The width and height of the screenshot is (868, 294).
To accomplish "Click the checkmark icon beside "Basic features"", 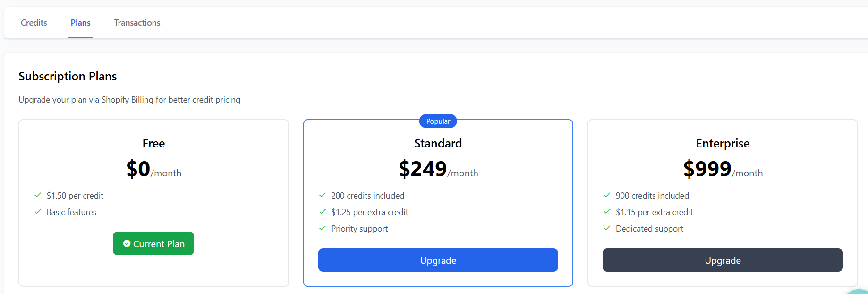I will [38, 212].
